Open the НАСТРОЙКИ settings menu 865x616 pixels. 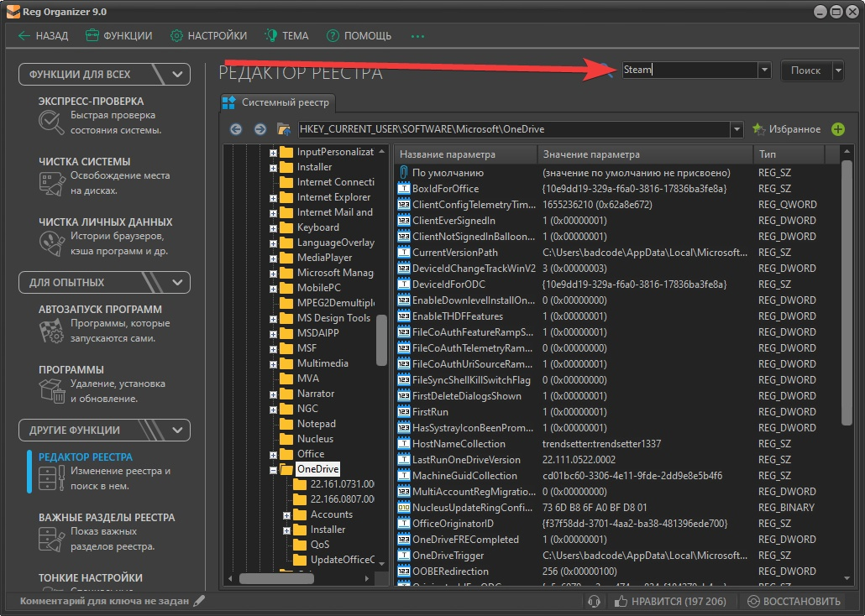point(208,36)
